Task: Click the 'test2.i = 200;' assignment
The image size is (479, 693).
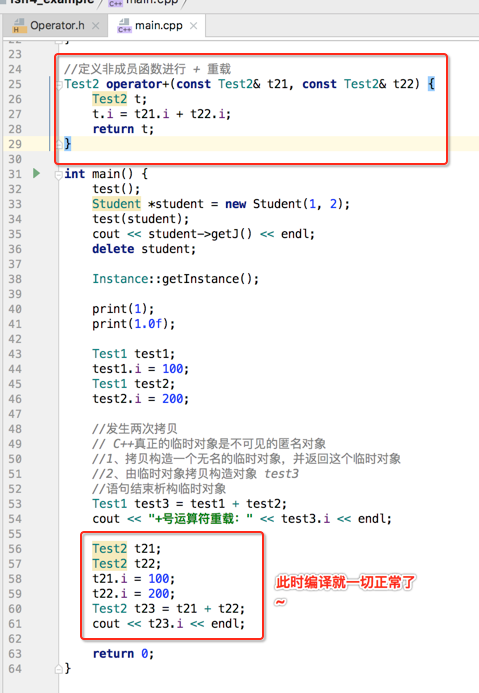Action: click(x=141, y=399)
